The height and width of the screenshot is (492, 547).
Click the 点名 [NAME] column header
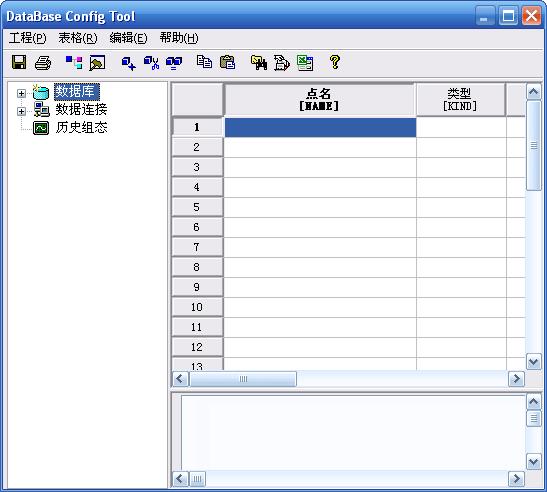319,99
